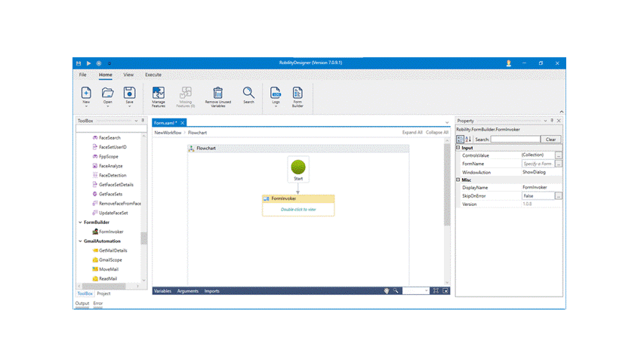The image size is (644, 362).
Task: Launch the Form Builder from ribbon
Action: click(297, 96)
